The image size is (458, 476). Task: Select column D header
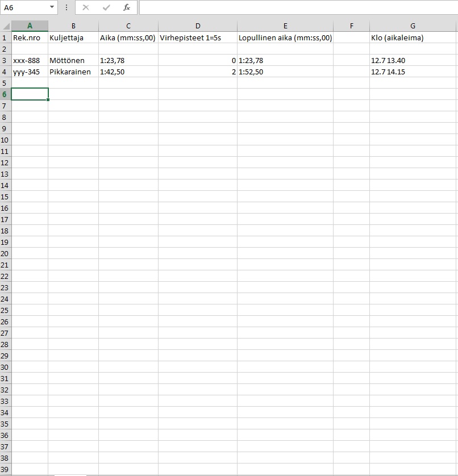point(198,26)
